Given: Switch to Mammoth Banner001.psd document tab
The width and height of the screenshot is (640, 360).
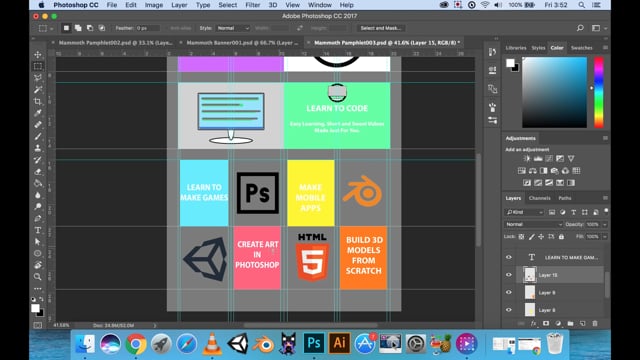Looking at the screenshot, I should 242,42.
